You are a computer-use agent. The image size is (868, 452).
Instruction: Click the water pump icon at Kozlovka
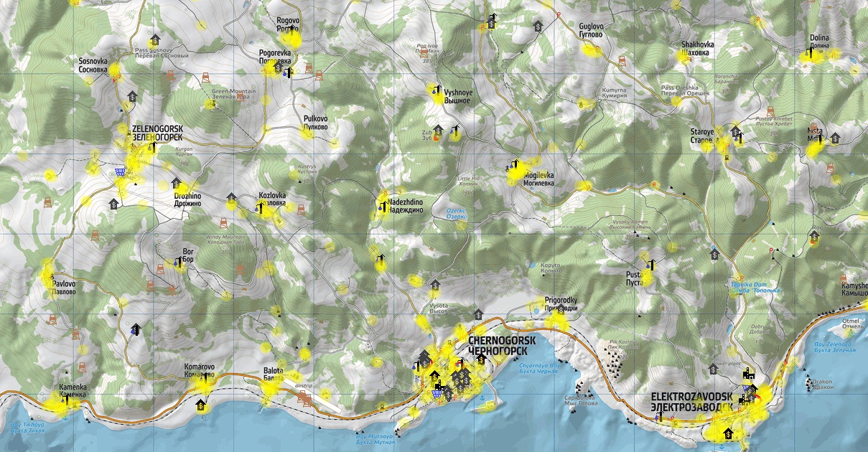pyautogui.click(x=261, y=208)
